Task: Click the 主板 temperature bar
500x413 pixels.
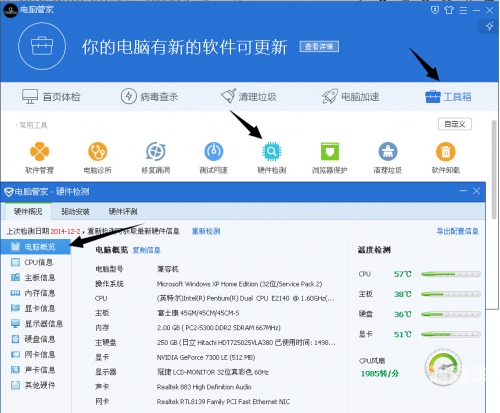Action: click(x=451, y=294)
